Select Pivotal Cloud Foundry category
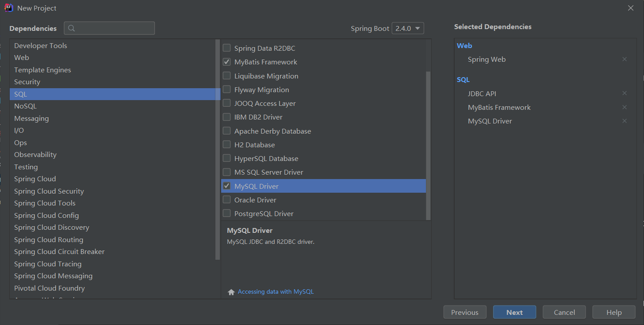644x325 pixels. 113,288
